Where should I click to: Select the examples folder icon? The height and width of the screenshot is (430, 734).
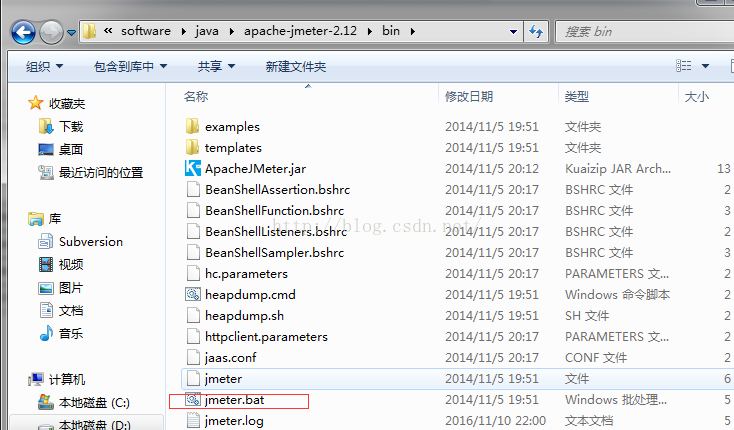coord(192,126)
